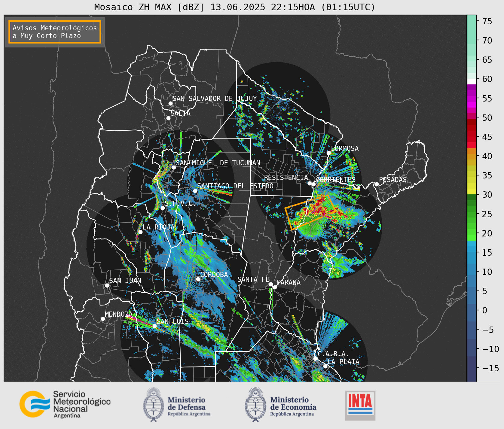Pick the magenta 55 dBZ band on colorbar
Viewport: 504px width, 429px height.
472,99
